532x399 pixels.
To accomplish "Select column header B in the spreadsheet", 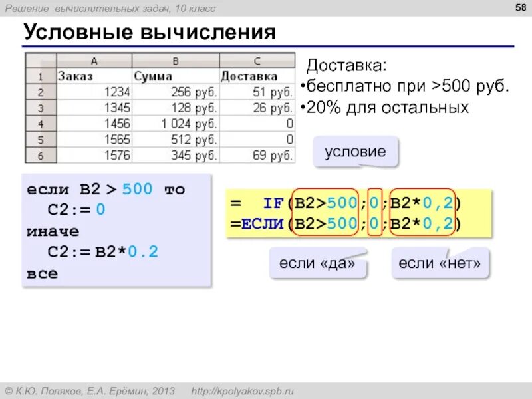I will [176, 59].
